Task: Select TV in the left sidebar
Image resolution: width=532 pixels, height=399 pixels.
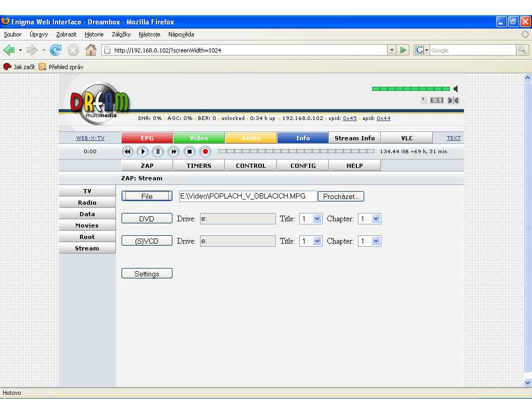Action: point(87,191)
